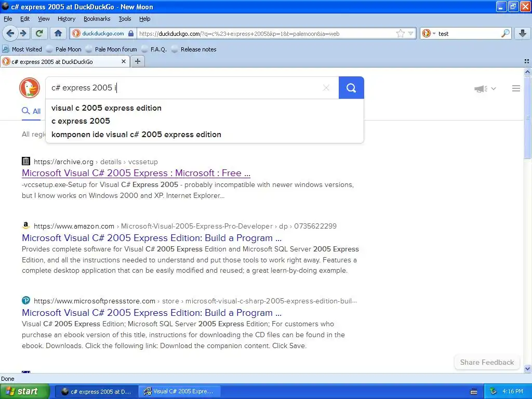
Task: Clear the search query with the X
Action: (326, 88)
